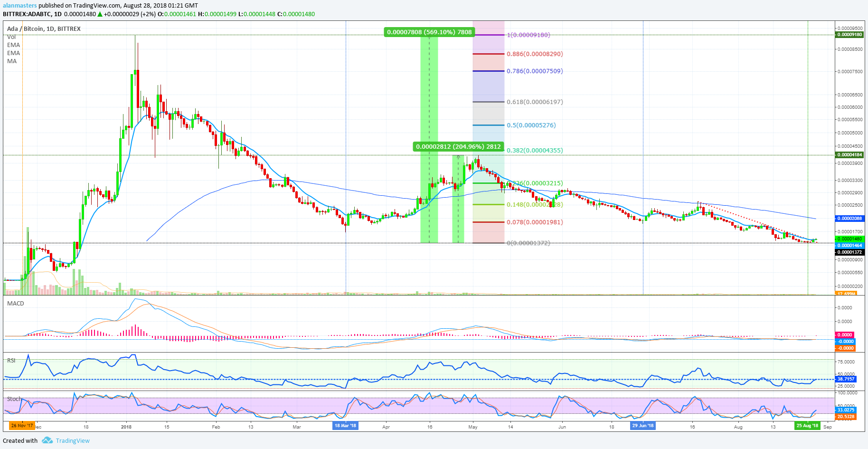Click the +0.00000029 (+2%) change value
This screenshot has width=868, height=449.
130,14
